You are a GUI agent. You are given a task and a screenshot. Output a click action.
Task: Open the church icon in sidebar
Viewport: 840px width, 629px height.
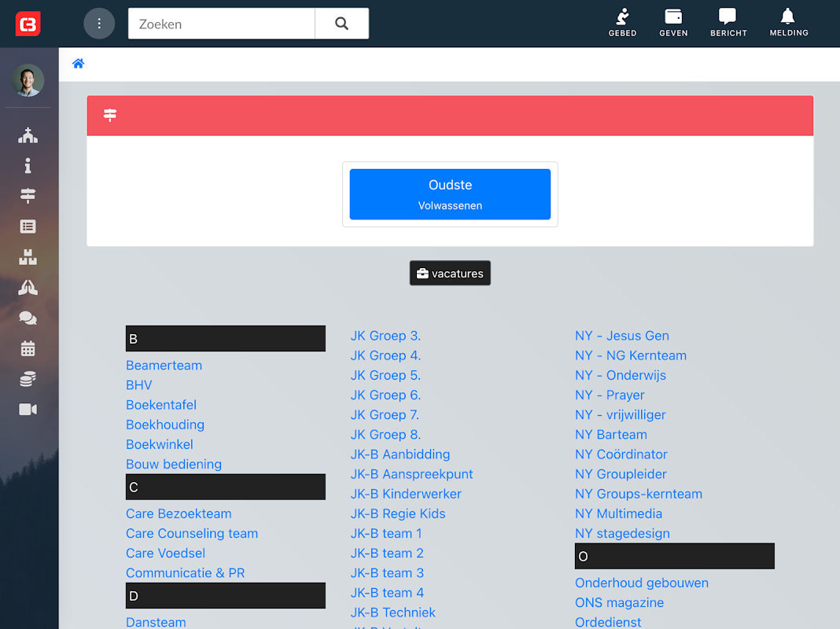[x=28, y=135]
